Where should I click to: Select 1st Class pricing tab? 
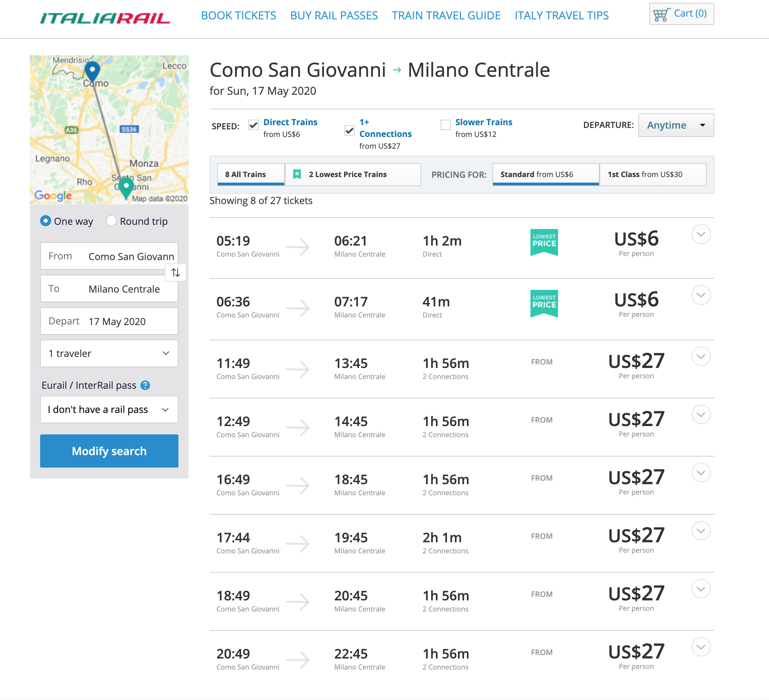tap(653, 175)
